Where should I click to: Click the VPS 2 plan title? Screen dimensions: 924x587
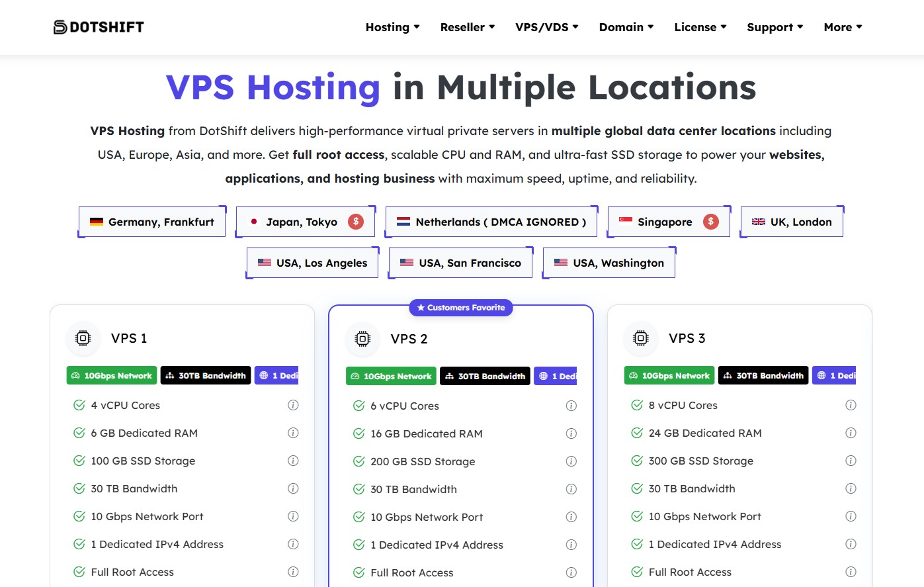pyautogui.click(x=409, y=339)
